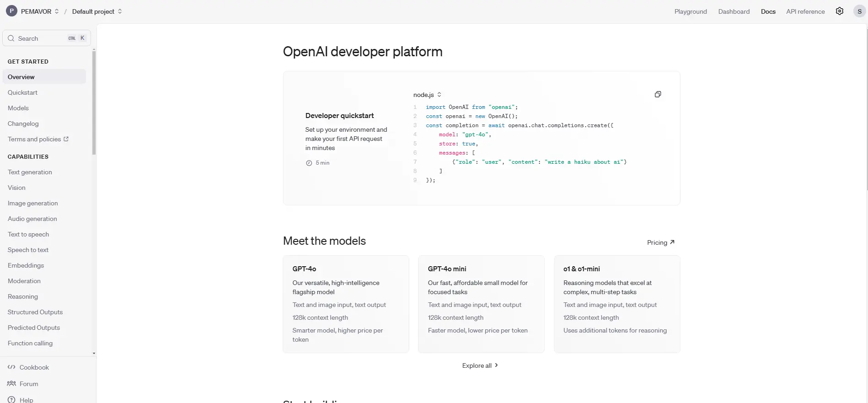Screen dimensions: 868x403
Task: Click the sidebar scrollbar thumb
Action: [94, 103]
